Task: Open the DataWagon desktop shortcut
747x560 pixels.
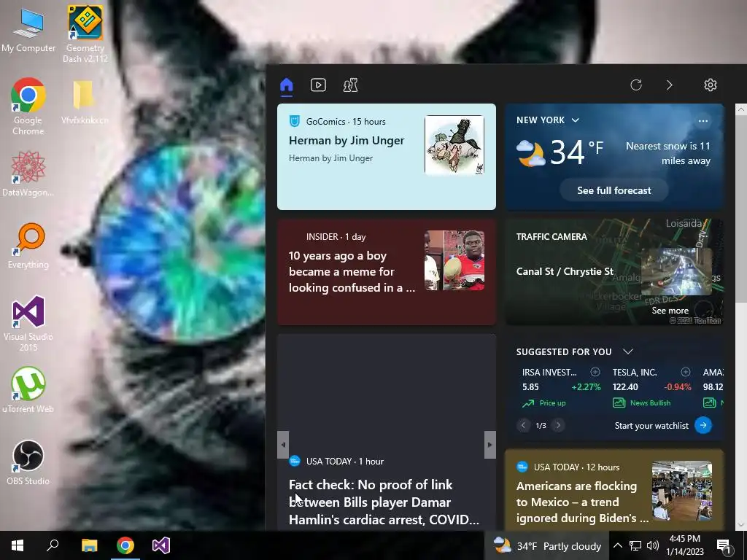Action: 28,174
